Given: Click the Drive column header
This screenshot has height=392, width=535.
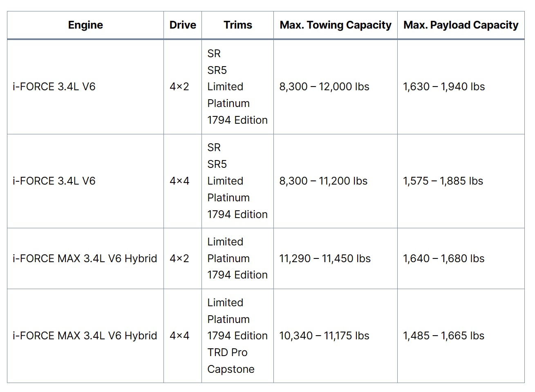Looking at the screenshot, I should tap(183, 25).
